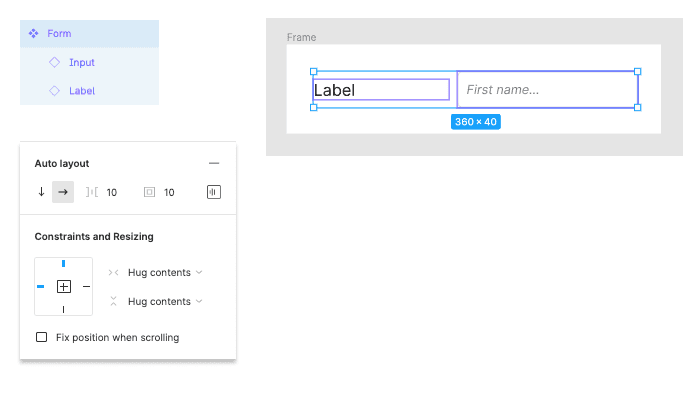The height and width of the screenshot is (396, 699).
Task: Toggle the left constraint marker
Action: point(41,286)
